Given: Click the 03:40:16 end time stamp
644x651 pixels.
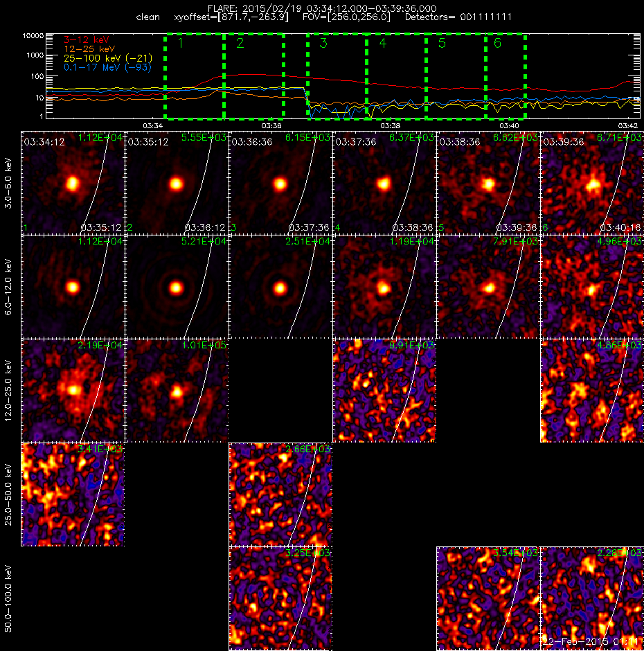Looking at the screenshot, I should coord(620,228).
